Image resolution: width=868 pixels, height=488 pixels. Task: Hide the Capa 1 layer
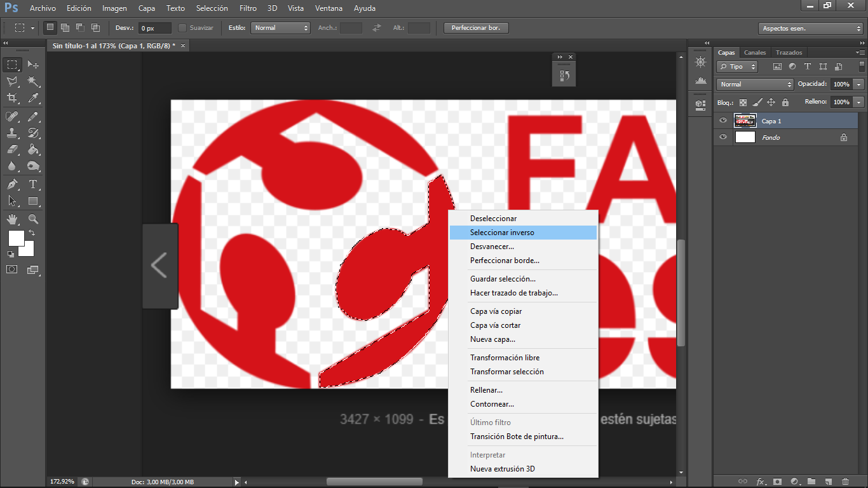pyautogui.click(x=722, y=121)
